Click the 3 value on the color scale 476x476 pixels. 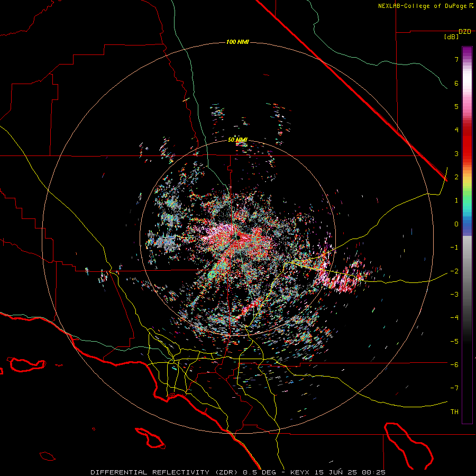pyautogui.click(x=456, y=153)
